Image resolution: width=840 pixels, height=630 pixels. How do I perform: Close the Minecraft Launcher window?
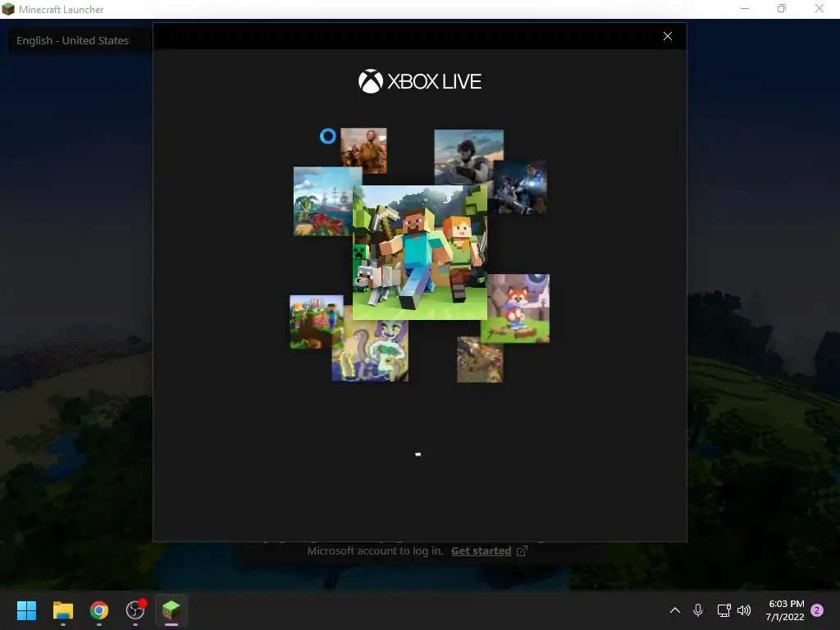(819, 8)
